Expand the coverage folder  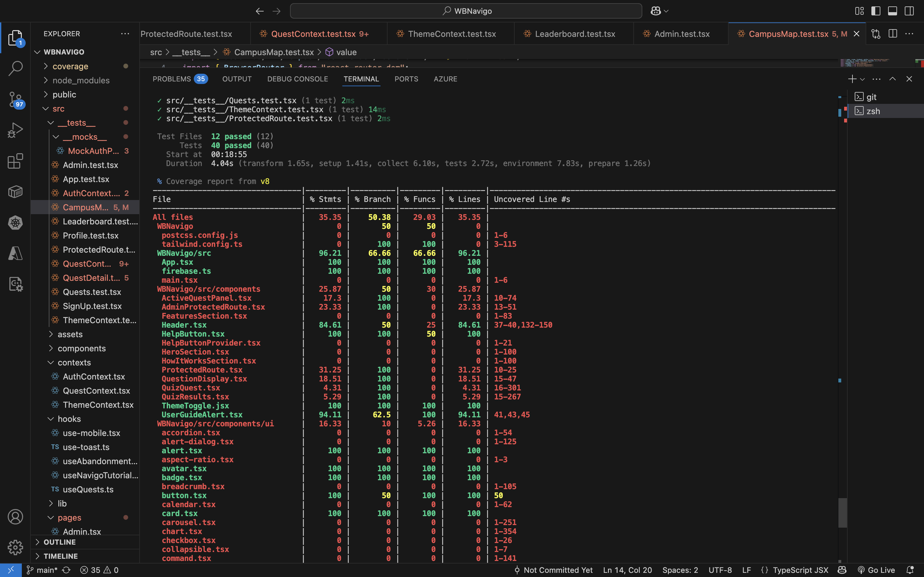point(70,66)
